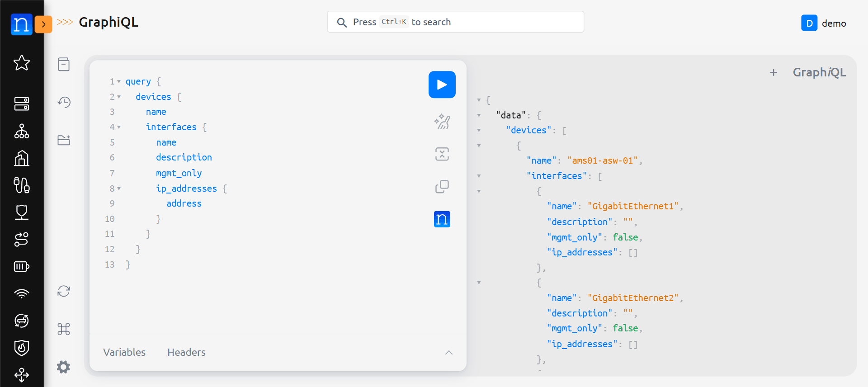The width and height of the screenshot is (868, 387).
Task: Click the search box in header
Action: point(455,22)
